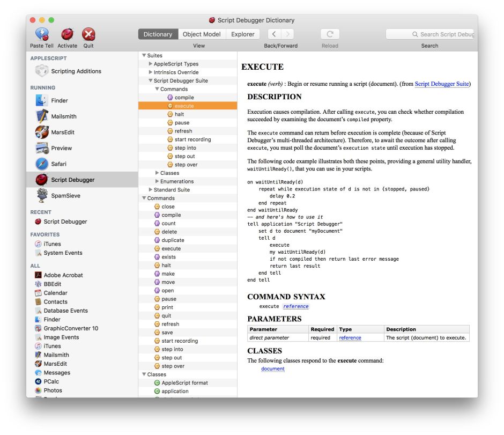Click the Back navigation arrow
Image resolution: width=504 pixels, height=435 pixels.
coord(273,33)
